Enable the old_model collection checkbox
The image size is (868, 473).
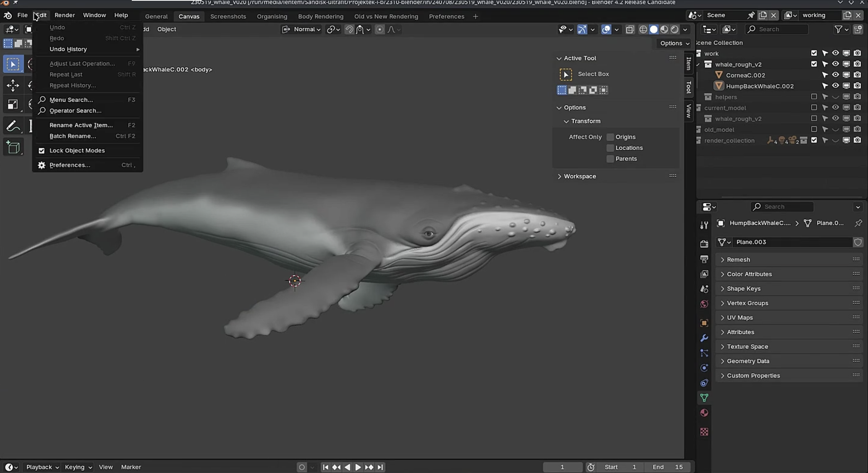pos(814,129)
